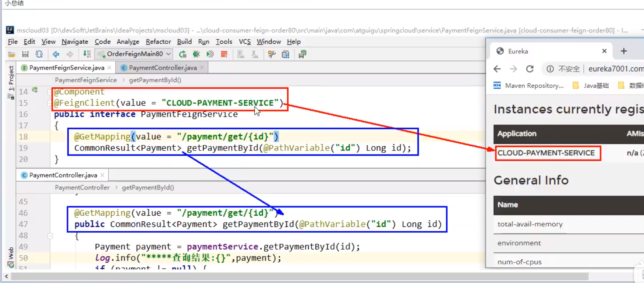
Task: Open the Code menu
Action: point(103,42)
